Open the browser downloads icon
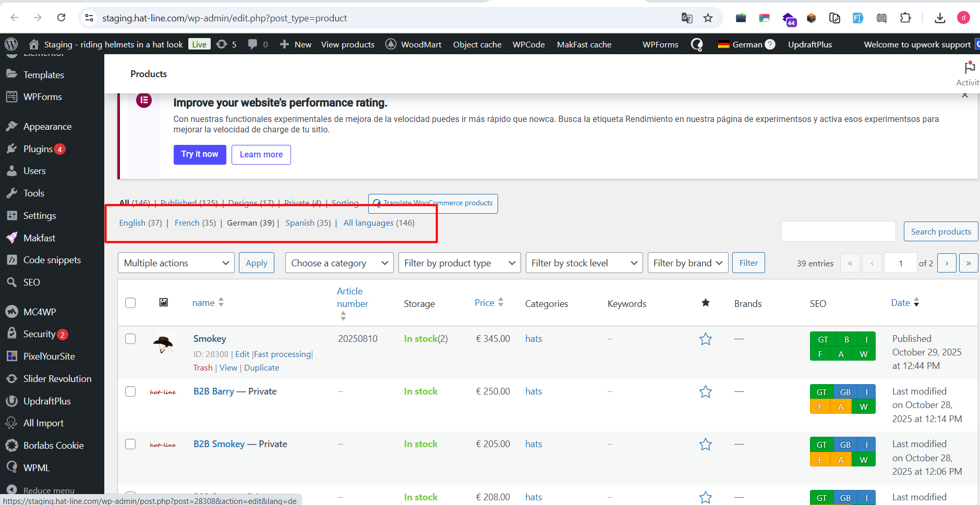This screenshot has height=505, width=980. click(940, 18)
